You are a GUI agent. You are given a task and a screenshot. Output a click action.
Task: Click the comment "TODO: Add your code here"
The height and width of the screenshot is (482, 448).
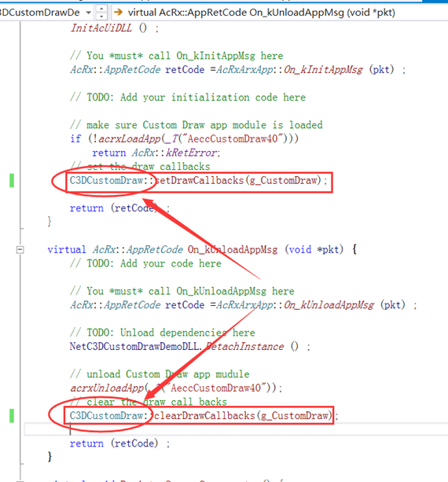tap(145, 263)
